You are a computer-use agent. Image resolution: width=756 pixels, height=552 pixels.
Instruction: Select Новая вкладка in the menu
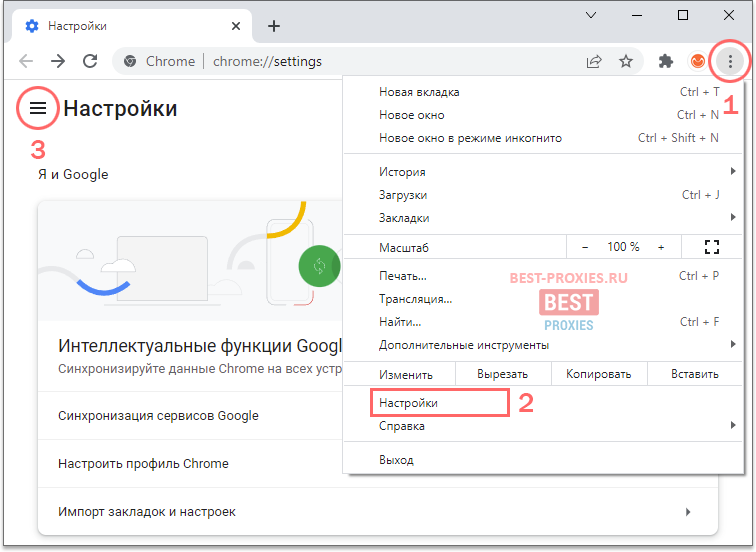click(543, 92)
